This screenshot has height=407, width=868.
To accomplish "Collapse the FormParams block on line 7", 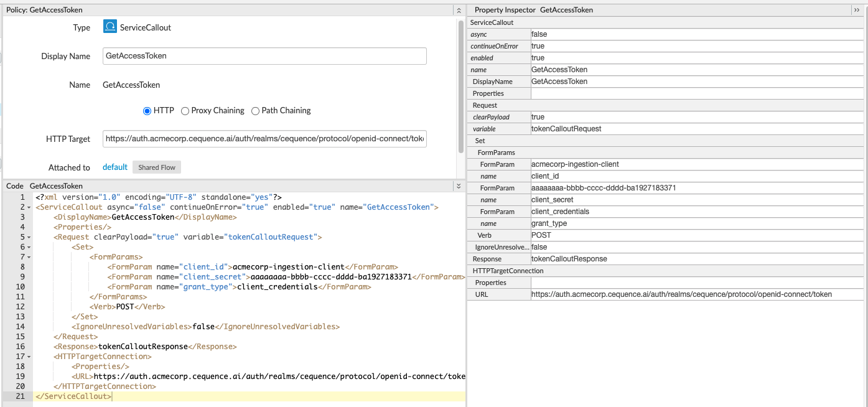I will [29, 257].
